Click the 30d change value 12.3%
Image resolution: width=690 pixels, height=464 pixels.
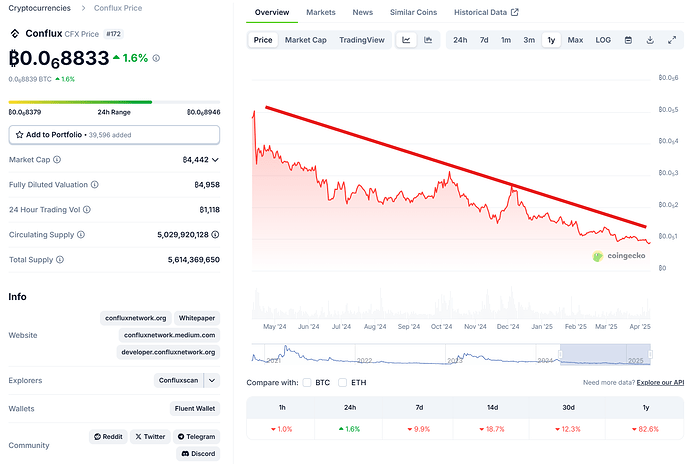click(x=568, y=429)
